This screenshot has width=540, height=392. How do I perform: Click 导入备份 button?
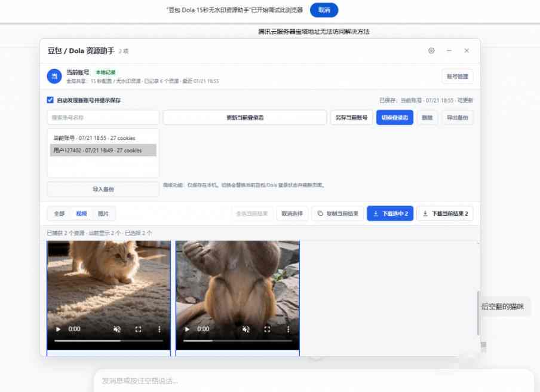[103, 189]
